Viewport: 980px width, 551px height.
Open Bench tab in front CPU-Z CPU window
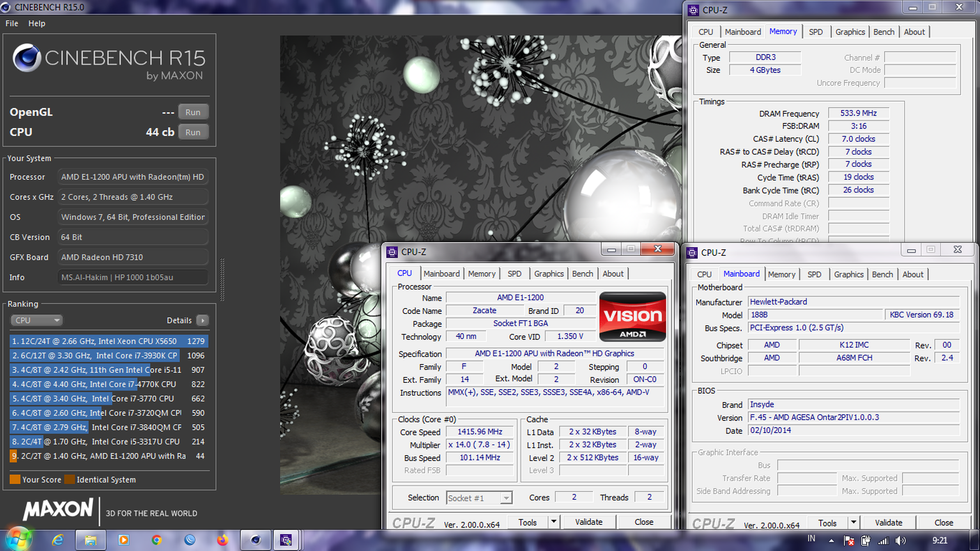[x=582, y=274]
